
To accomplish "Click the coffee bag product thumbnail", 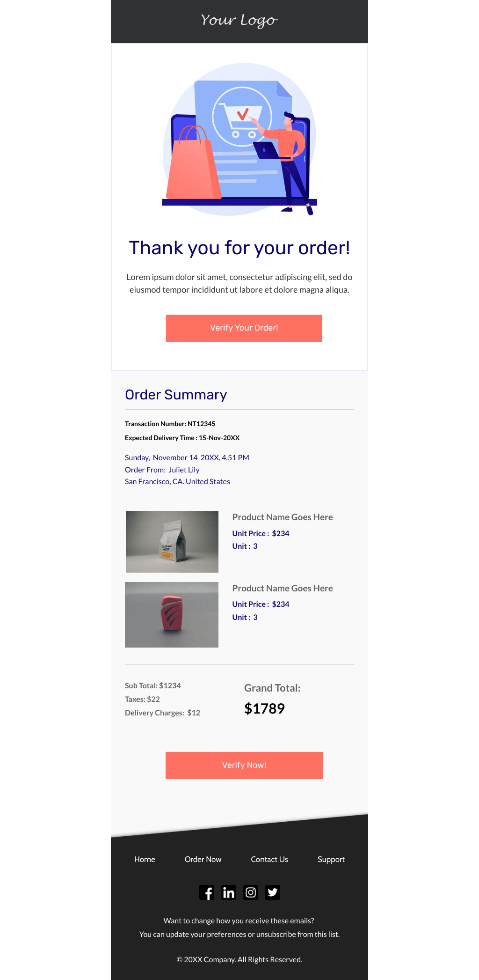I will [x=172, y=541].
